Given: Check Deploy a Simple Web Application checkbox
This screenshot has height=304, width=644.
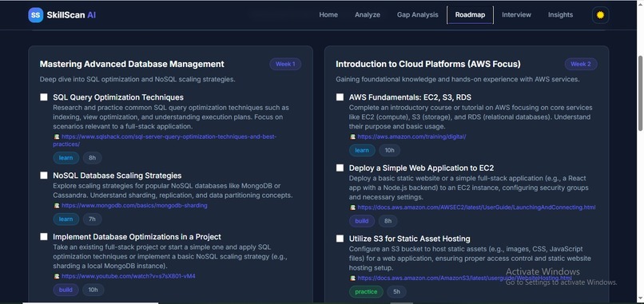Looking at the screenshot, I should pyautogui.click(x=340, y=168).
